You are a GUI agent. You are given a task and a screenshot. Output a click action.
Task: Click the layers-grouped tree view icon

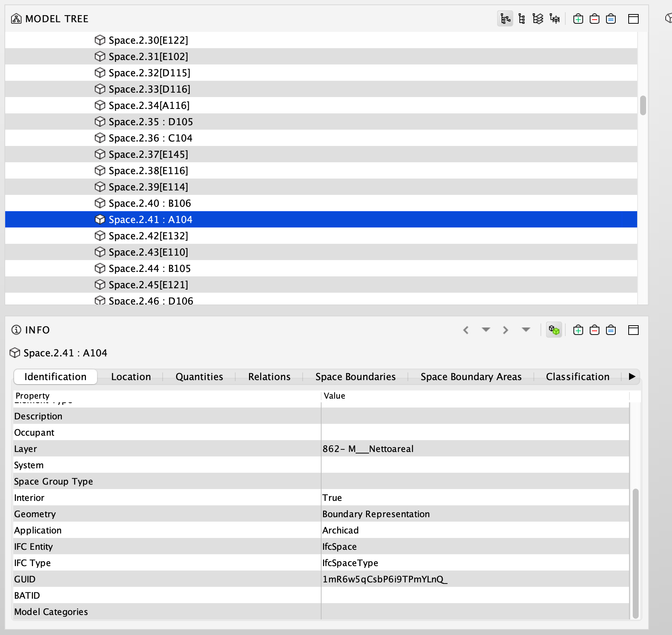click(538, 19)
